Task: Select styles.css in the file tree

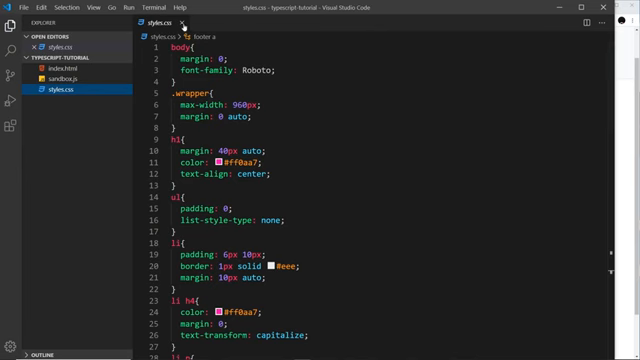Action: [x=77, y=89]
